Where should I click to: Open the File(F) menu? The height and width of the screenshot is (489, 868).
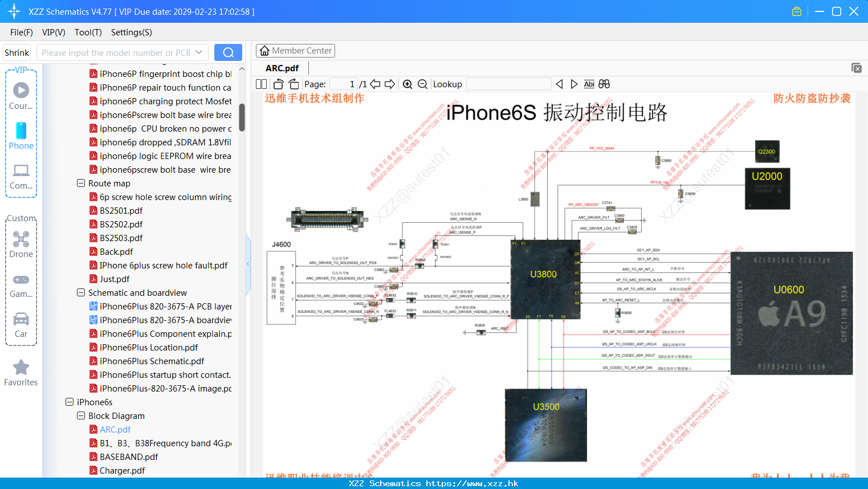(x=22, y=32)
